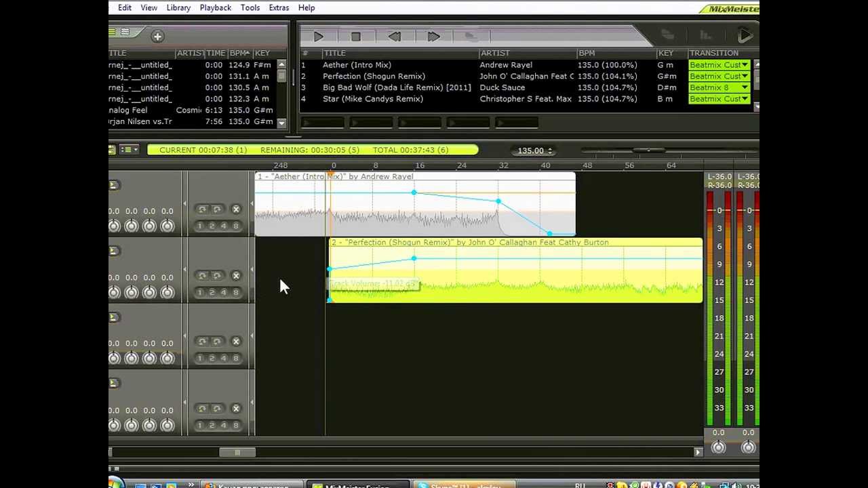Open the Edit menu
This screenshot has height=488, width=868.
click(x=125, y=7)
